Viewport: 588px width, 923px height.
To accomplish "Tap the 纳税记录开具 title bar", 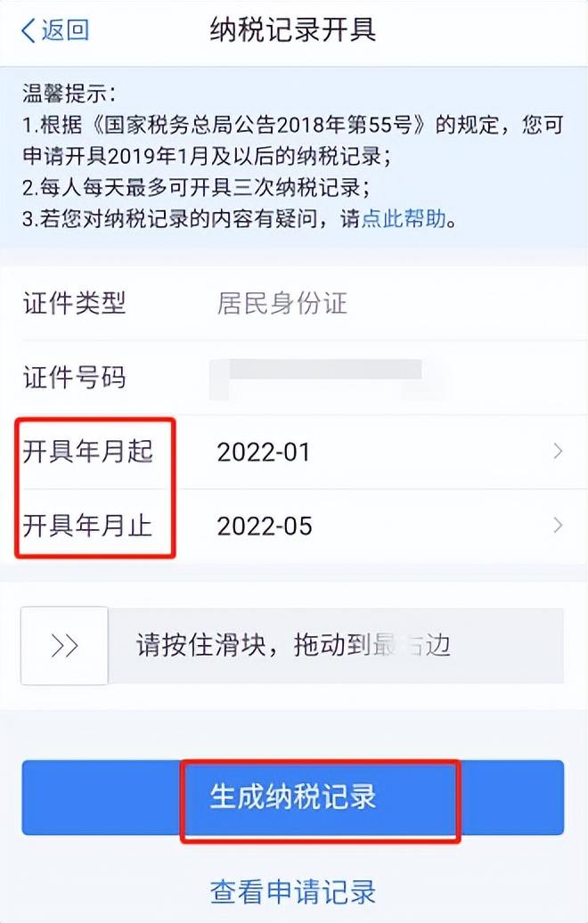I will tap(294, 29).
